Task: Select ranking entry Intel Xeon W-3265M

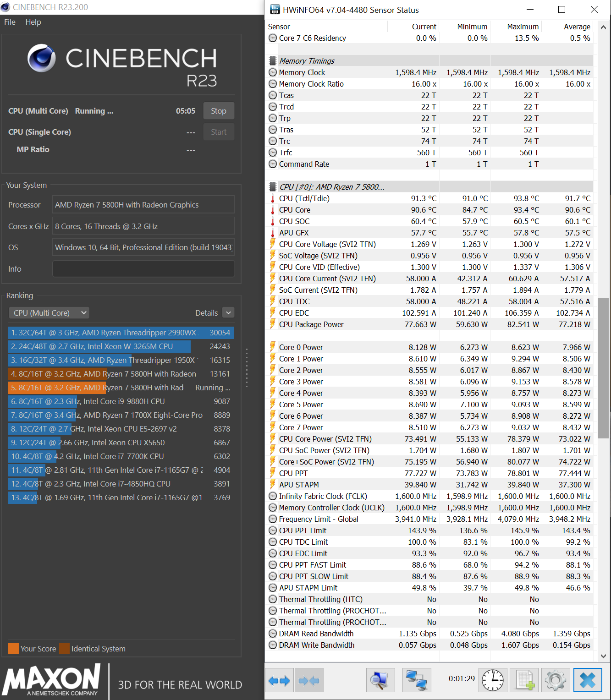Action: click(x=121, y=346)
